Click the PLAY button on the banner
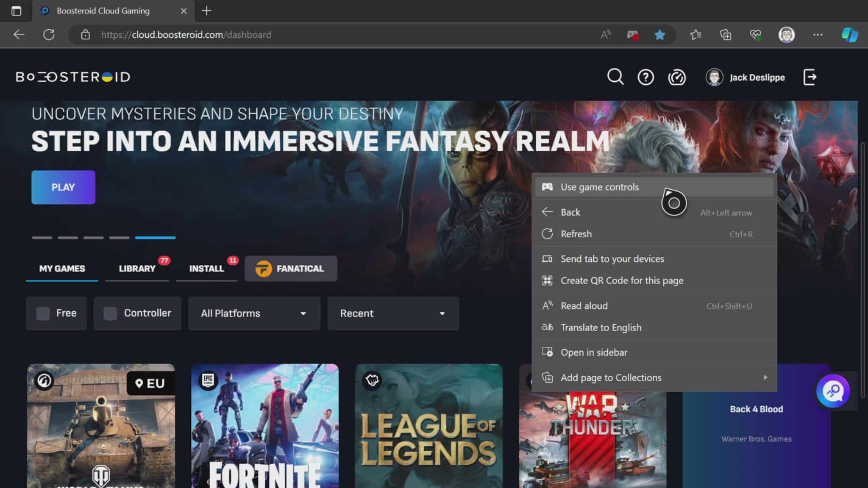This screenshot has width=868, height=488. (x=63, y=187)
